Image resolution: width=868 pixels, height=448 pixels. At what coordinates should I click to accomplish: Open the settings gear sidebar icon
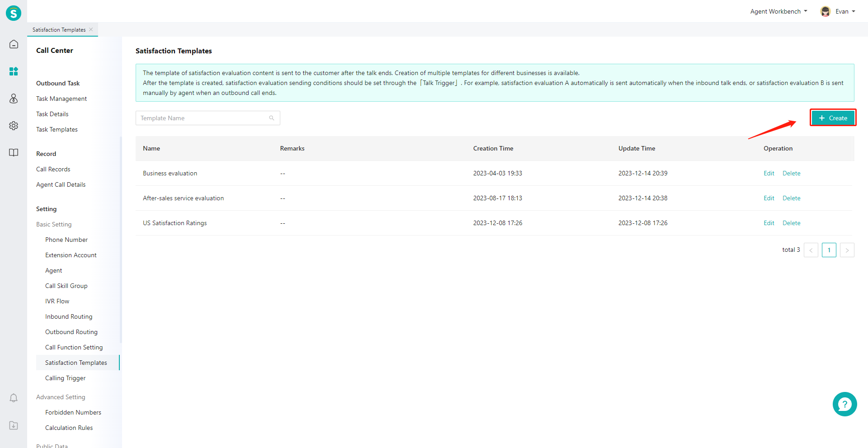14,126
